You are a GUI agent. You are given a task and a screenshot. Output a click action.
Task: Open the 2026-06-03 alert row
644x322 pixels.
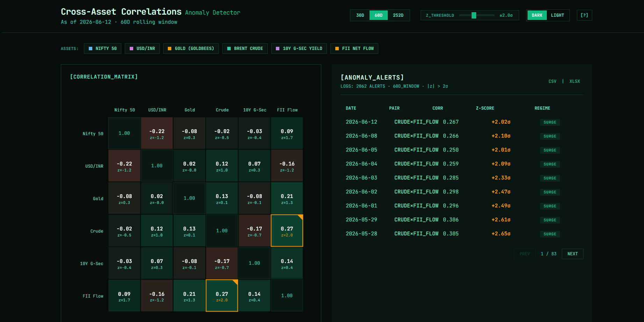462,178
